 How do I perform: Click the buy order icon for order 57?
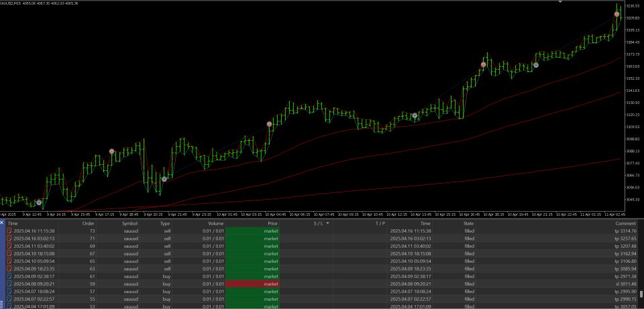(9, 292)
